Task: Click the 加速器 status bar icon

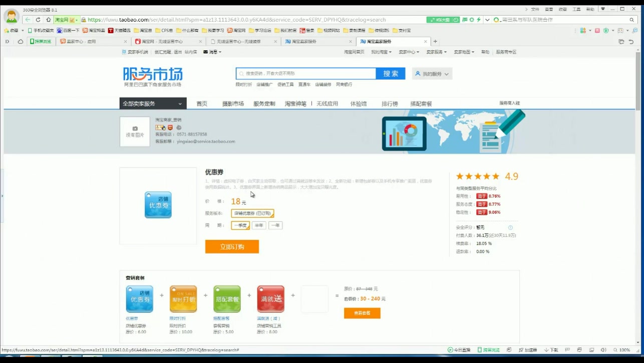Action: click(x=528, y=350)
